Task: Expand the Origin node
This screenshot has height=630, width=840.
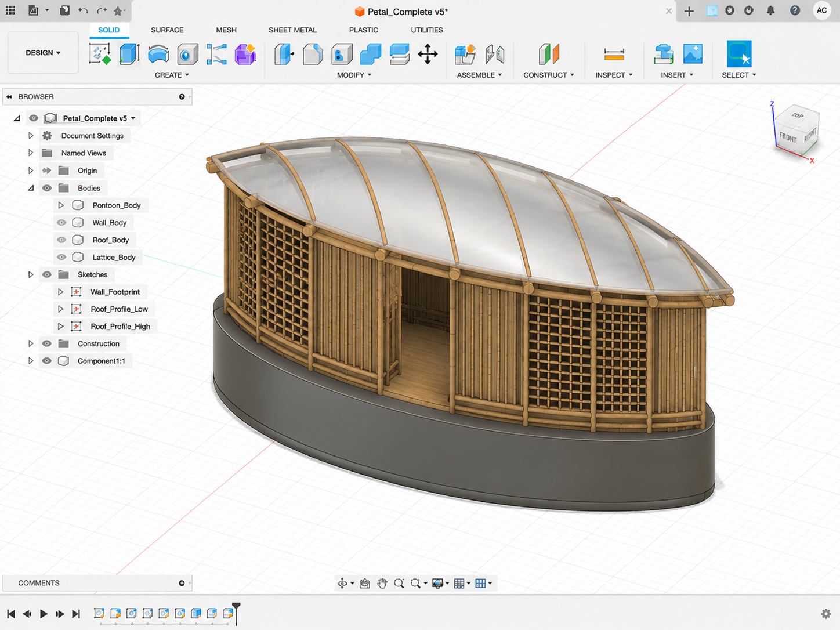Action: click(31, 171)
